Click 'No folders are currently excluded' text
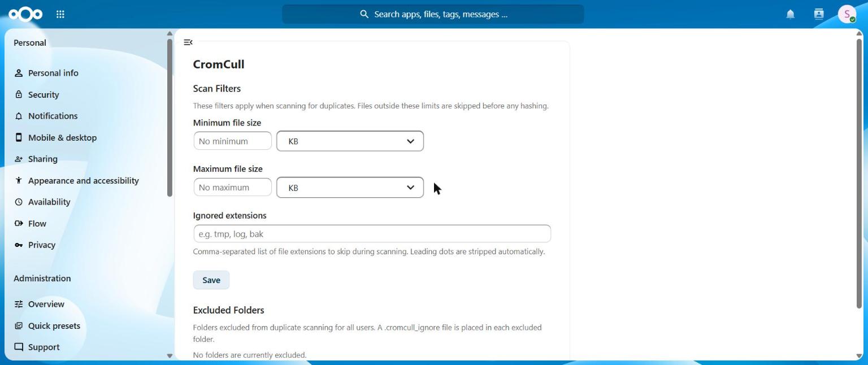 pyautogui.click(x=250, y=355)
